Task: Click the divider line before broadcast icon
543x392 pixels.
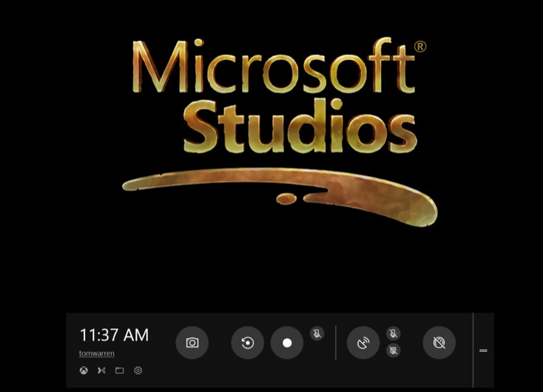Action: [x=336, y=343]
